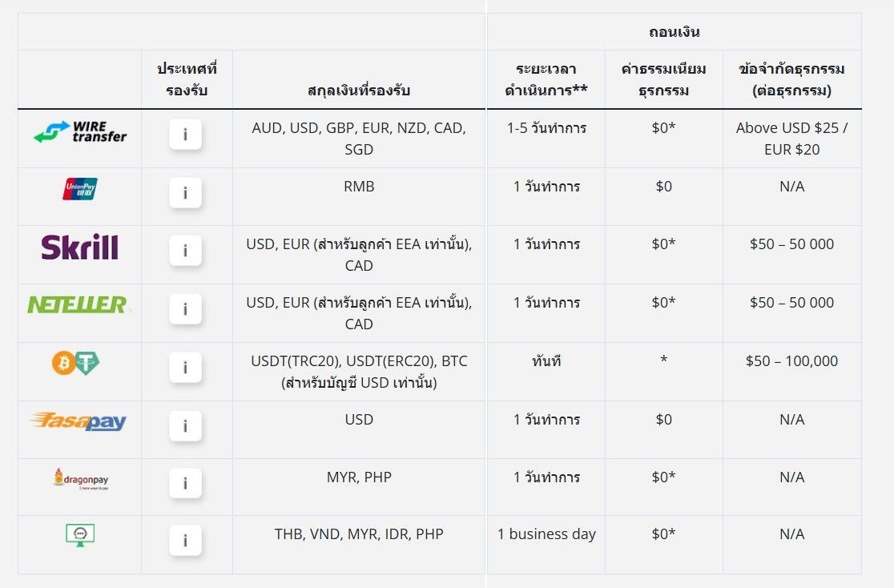Open info button in the online banking row
Viewport: 894px width, 588px height.
[185, 540]
